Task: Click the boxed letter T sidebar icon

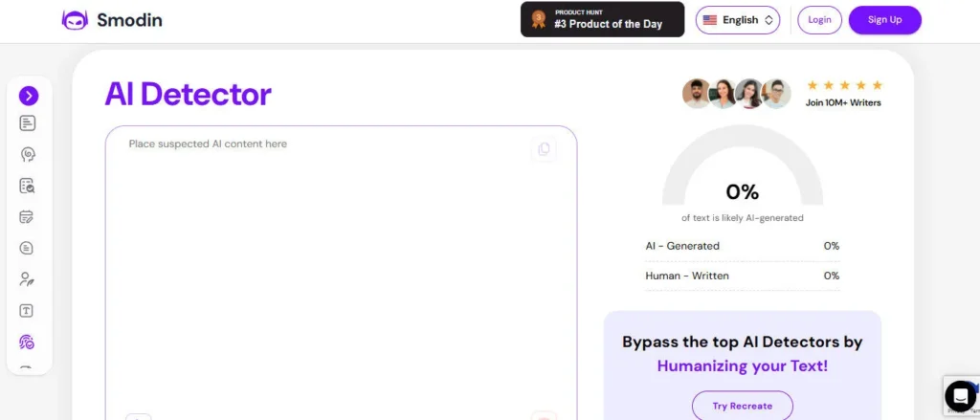Action: (x=28, y=311)
